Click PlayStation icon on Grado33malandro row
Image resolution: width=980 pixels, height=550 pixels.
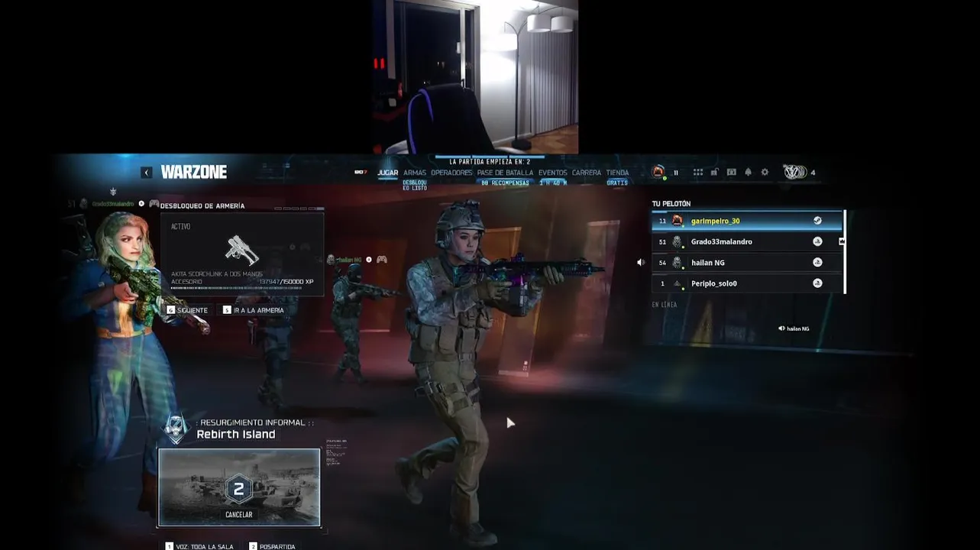tap(817, 241)
